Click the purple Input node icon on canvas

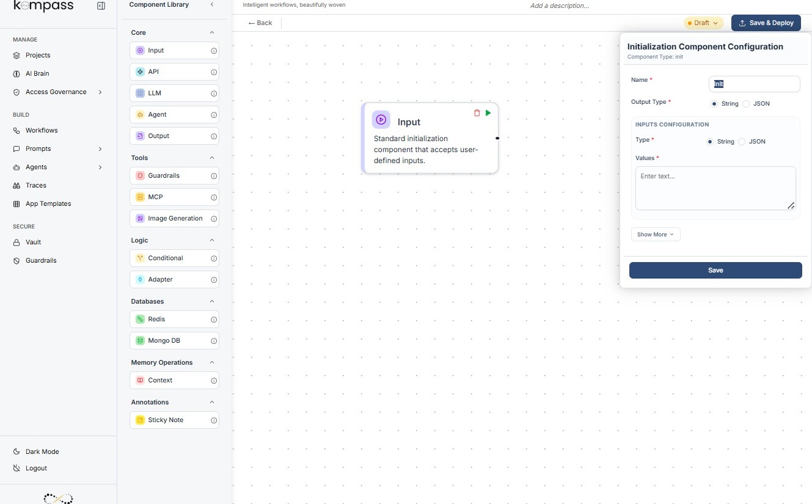(x=381, y=120)
